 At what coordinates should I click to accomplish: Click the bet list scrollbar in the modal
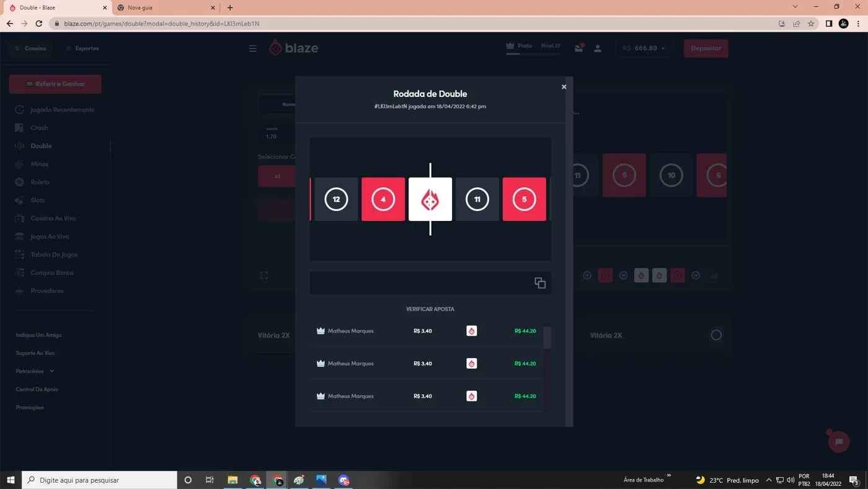pos(547,338)
